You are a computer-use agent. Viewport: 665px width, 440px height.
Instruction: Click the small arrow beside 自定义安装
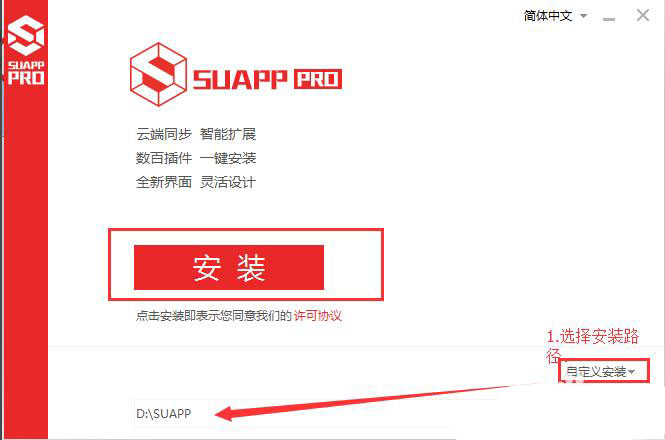[631, 372]
